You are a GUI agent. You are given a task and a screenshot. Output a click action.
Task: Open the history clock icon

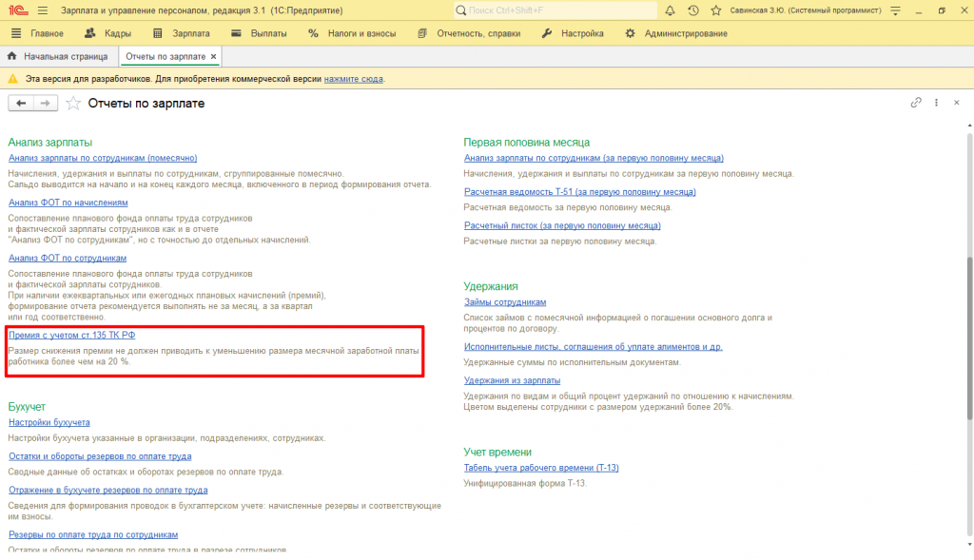(x=693, y=10)
